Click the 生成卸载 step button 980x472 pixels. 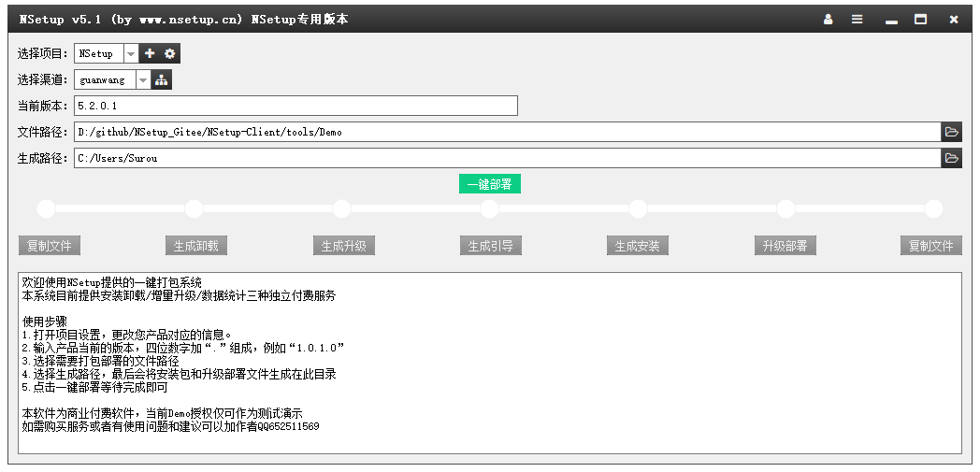point(196,246)
